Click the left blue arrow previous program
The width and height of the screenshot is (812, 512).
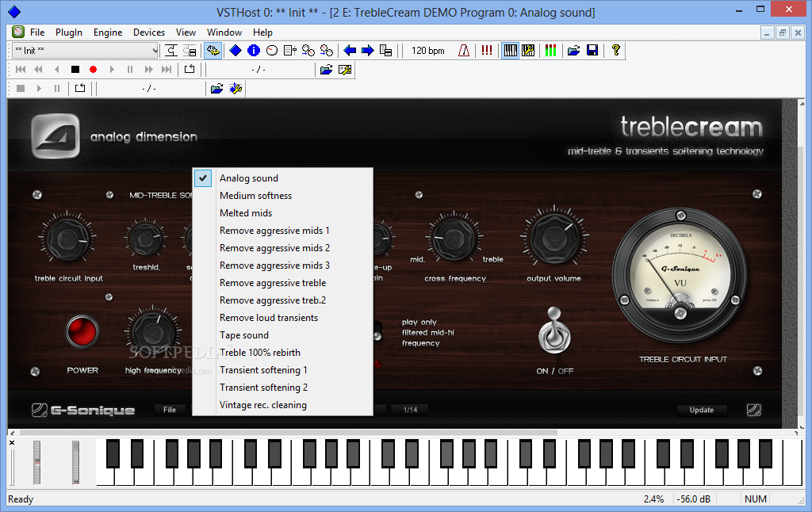[350, 50]
